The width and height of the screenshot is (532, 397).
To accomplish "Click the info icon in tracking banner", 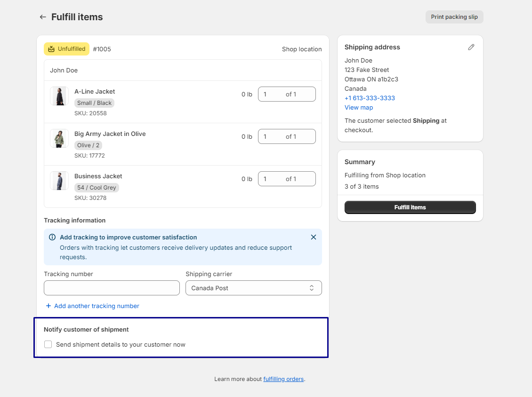I will [x=52, y=237].
